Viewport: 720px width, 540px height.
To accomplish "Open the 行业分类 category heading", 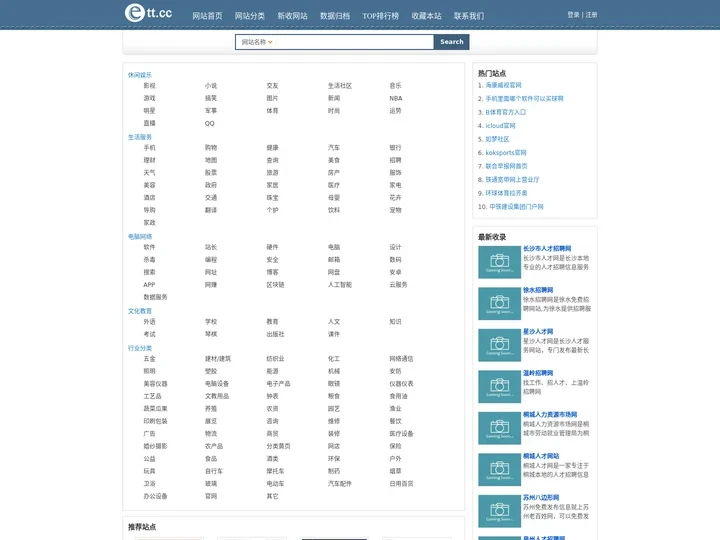I will (140, 348).
